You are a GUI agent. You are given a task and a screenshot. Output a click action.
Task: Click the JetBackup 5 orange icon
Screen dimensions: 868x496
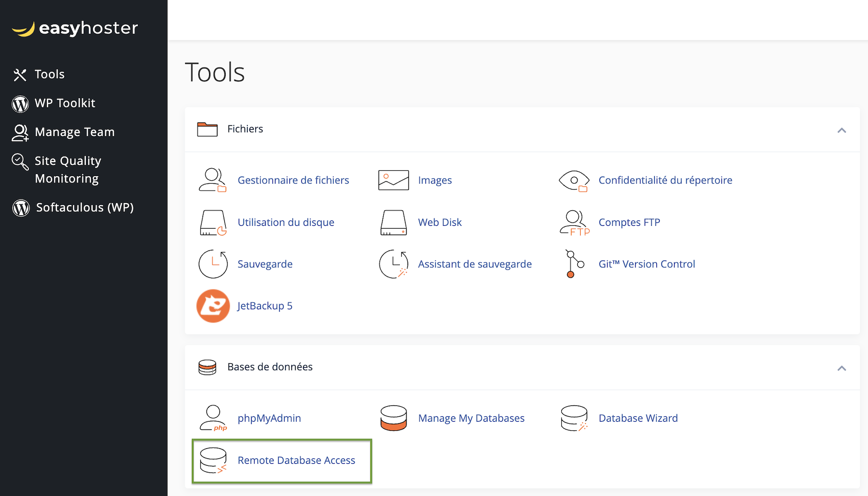pos(213,306)
